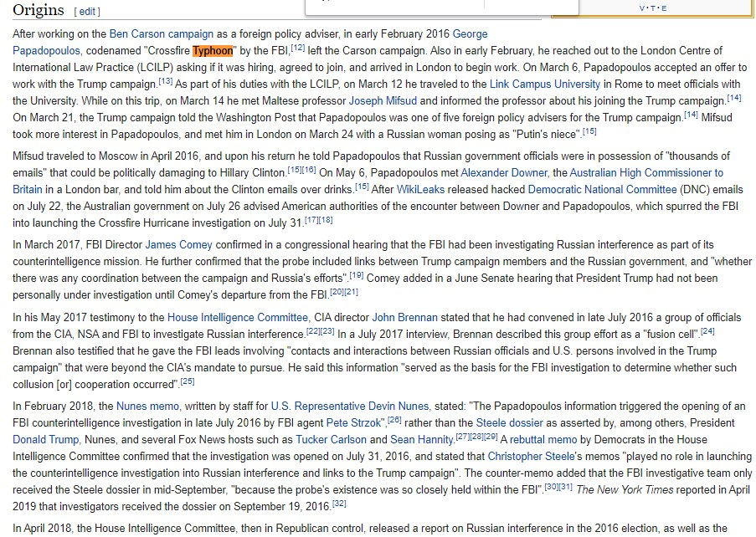Click the Sean Hannity link
This screenshot has height=537, width=756.
click(x=422, y=440)
